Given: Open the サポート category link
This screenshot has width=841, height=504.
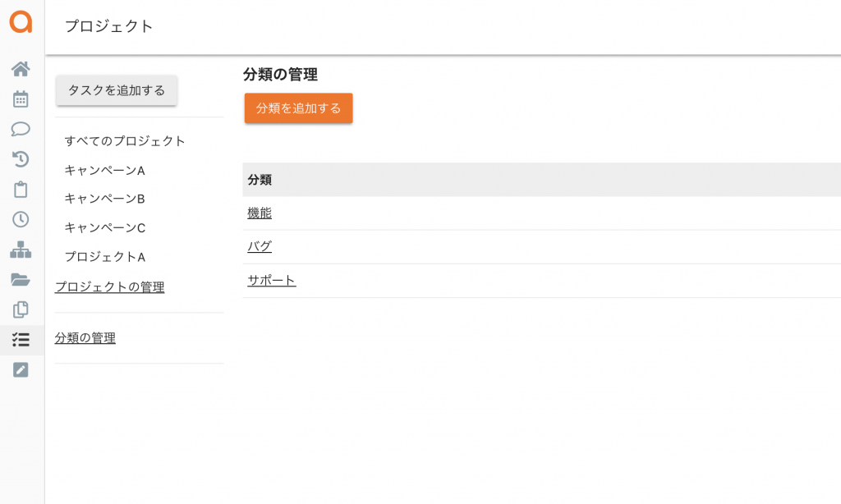Looking at the screenshot, I should pyautogui.click(x=271, y=281).
